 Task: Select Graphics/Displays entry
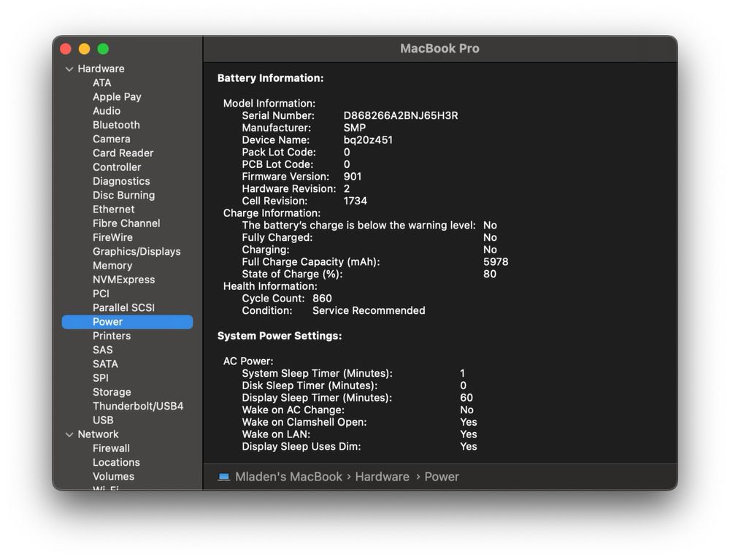click(x=137, y=251)
